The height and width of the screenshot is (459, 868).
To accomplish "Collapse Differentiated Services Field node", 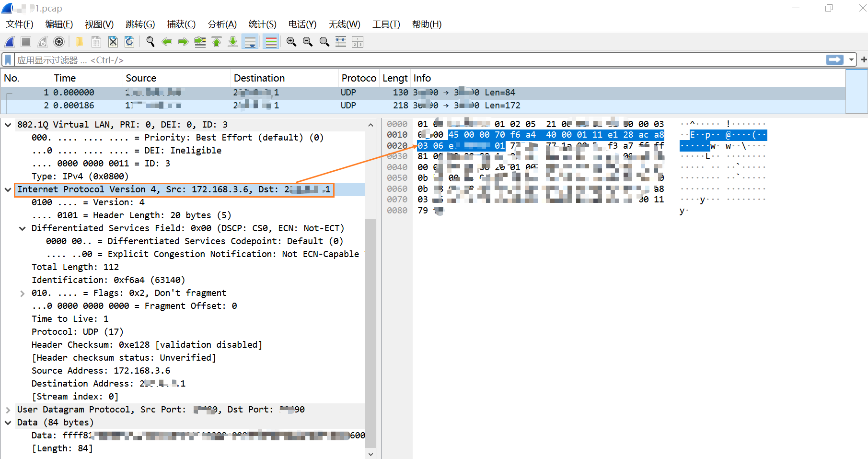I will [23, 228].
